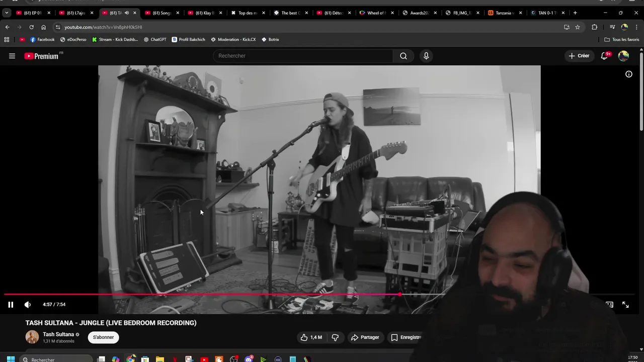The image size is (644, 362).
Task: Open Chrome from the Windows taskbar
Action: coord(131,359)
